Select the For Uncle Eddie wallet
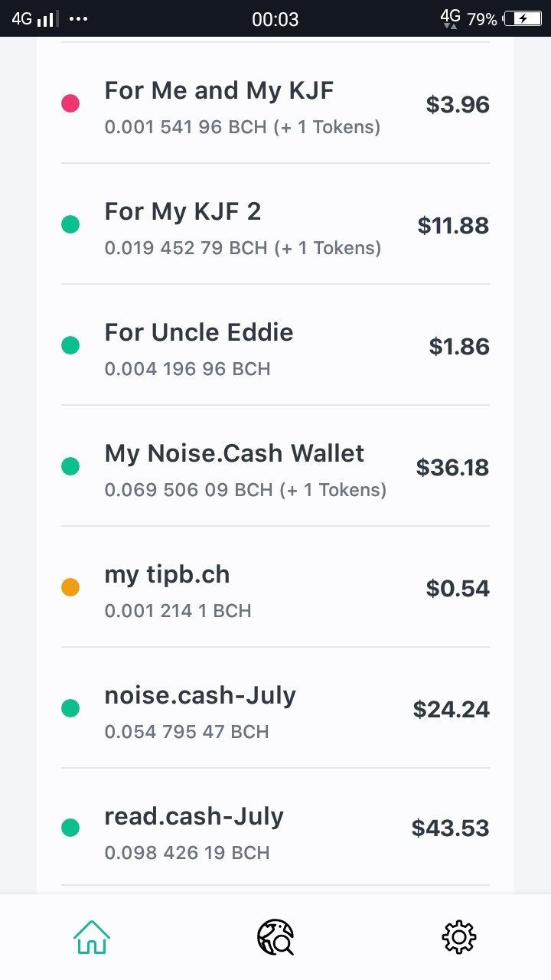Screen dimensions: 551x980 (x=275, y=345)
